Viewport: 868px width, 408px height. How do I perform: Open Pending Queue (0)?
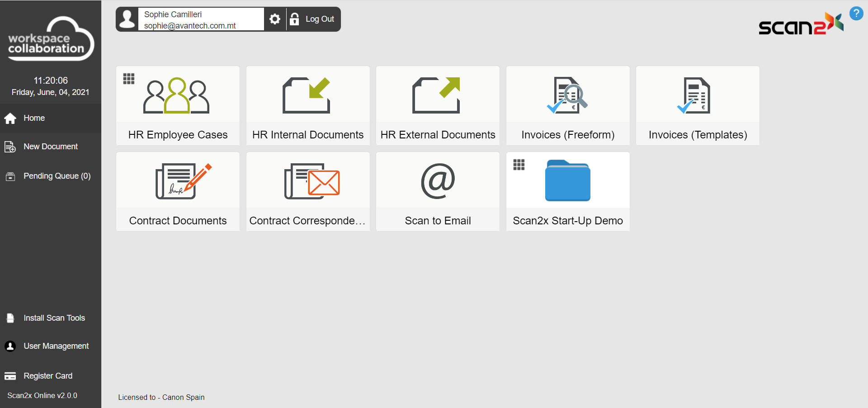[57, 176]
